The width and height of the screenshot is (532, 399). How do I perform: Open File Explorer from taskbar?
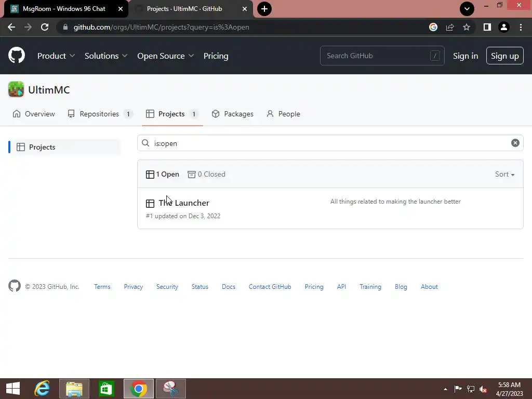[x=74, y=389]
